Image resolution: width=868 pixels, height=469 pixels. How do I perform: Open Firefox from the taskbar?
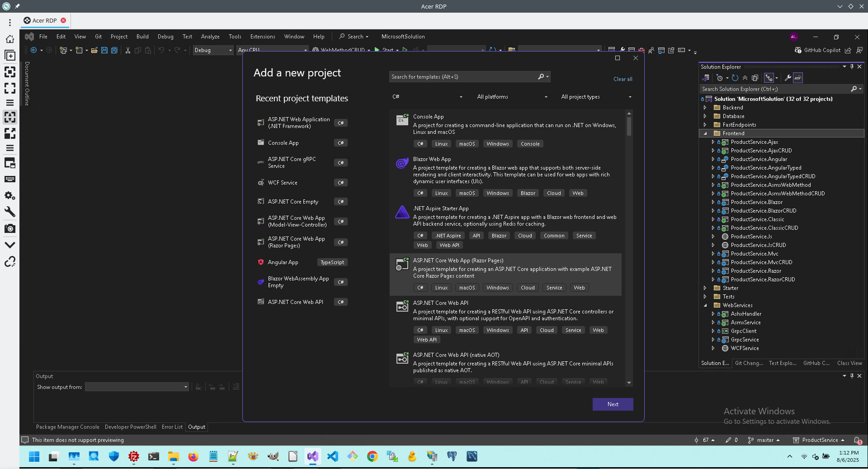(193, 456)
